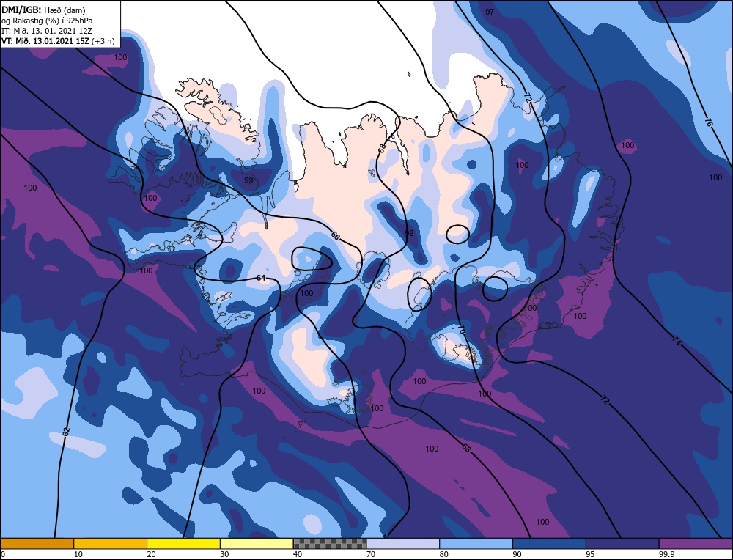The width and height of the screenshot is (733, 560).
Task: Click the "DMI/IGB: Hæð (dam)" title line
Action: [44, 10]
